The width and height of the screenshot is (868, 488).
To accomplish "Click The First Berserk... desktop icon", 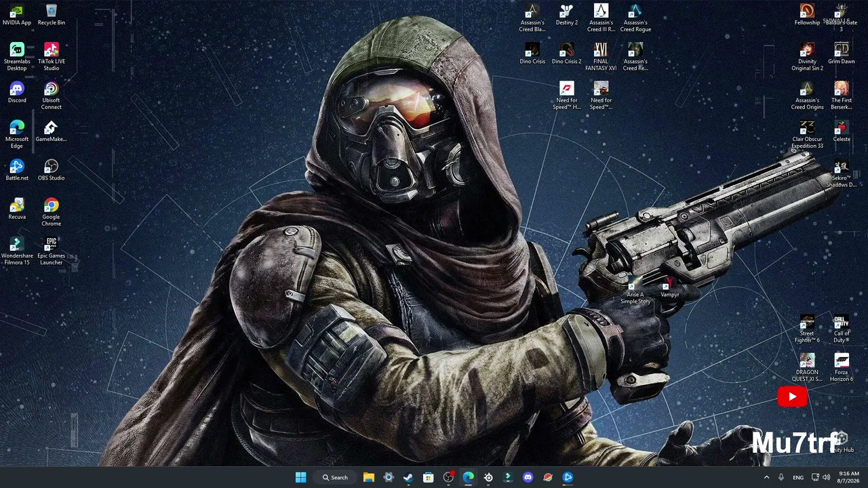I will click(842, 96).
